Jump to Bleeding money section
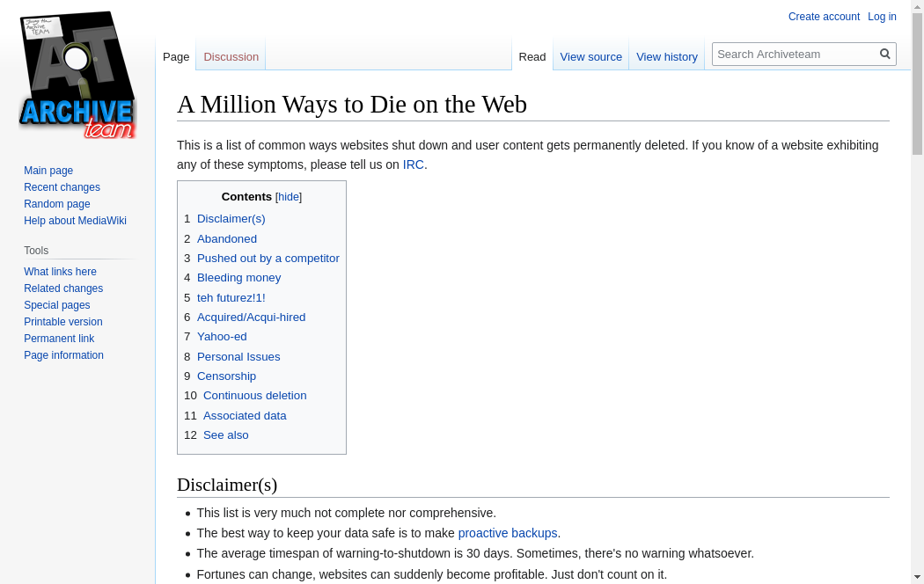Viewport: 924px width, 584px height. click(238, 278)
